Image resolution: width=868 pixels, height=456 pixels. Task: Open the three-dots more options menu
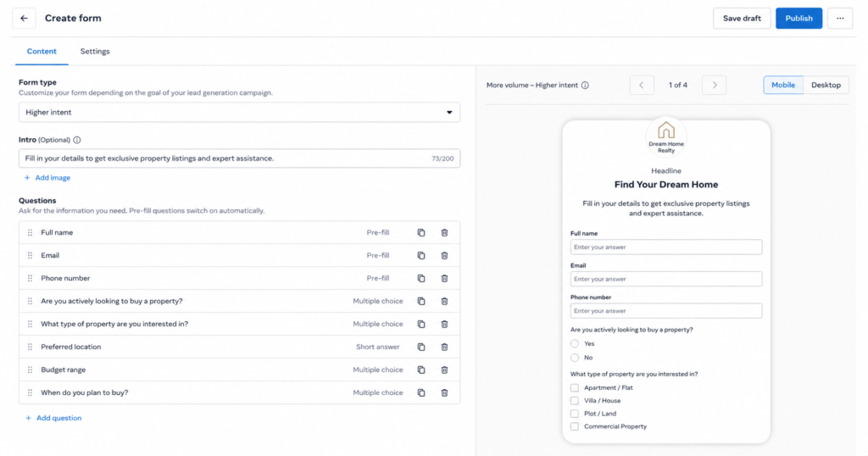tap(840, 19)
